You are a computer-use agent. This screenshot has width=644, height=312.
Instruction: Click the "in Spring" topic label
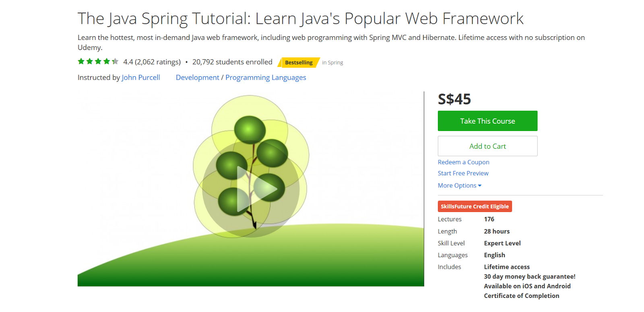(x=332, y=62)
